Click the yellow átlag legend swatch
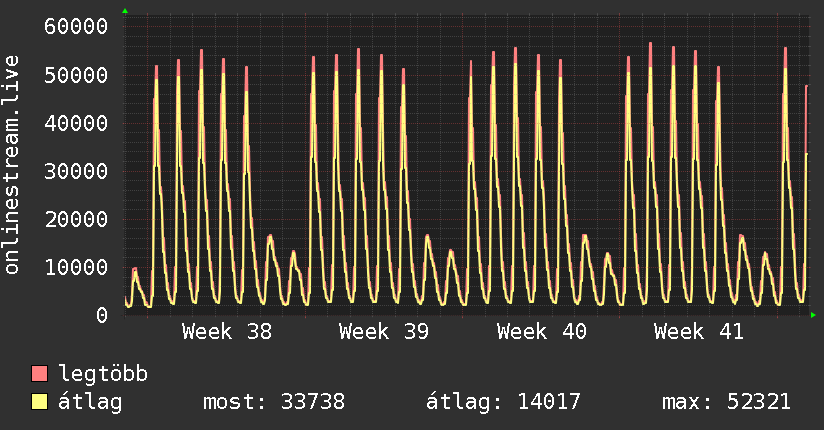The height and width of the screenshot is (430, 824). coord(39,402)
